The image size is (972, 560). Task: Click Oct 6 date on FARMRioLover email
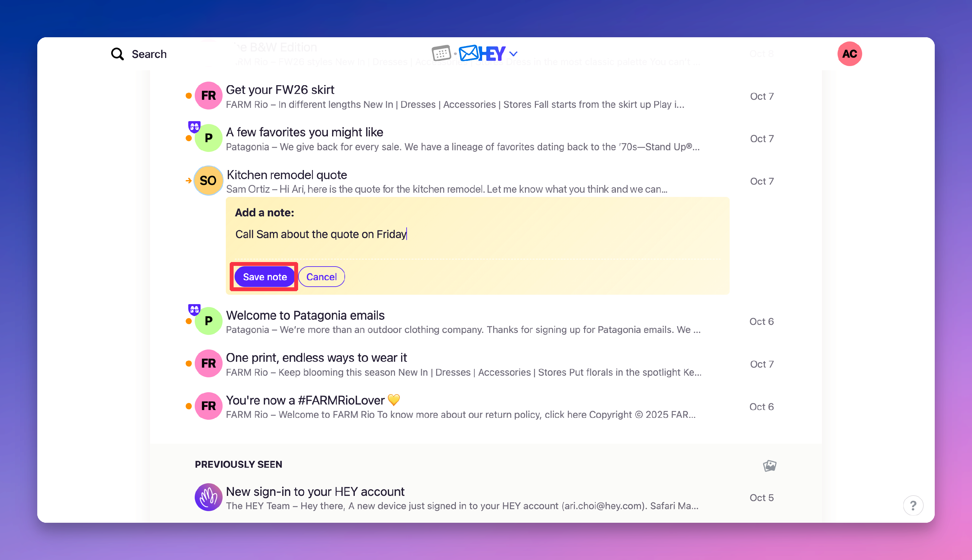762,406
